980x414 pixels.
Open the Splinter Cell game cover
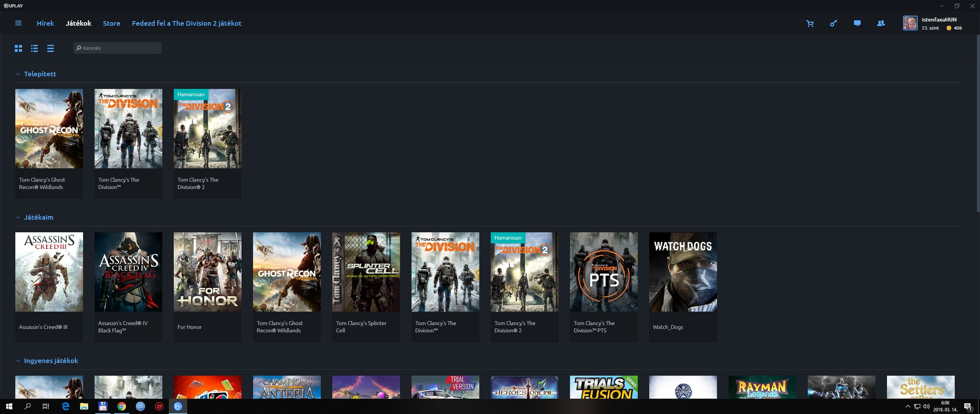pos(366,272)
